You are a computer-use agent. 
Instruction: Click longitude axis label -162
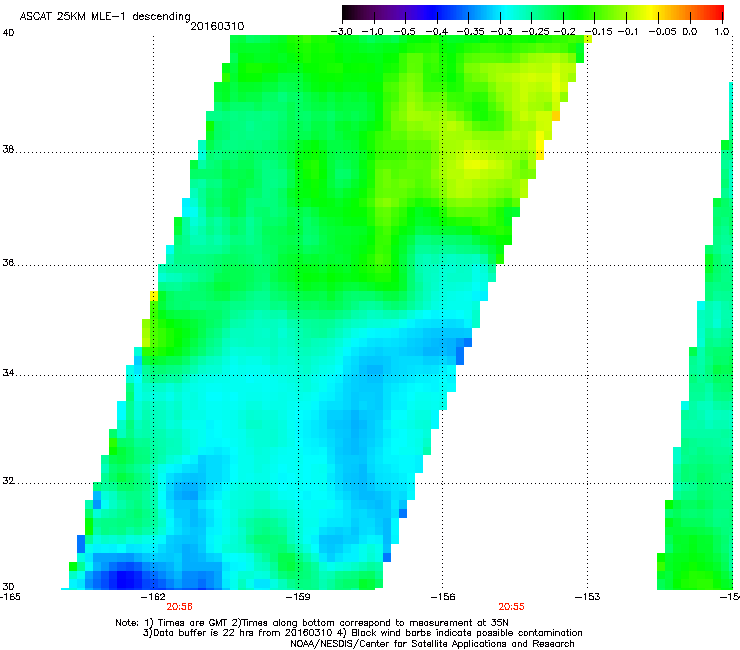[153, 597]
